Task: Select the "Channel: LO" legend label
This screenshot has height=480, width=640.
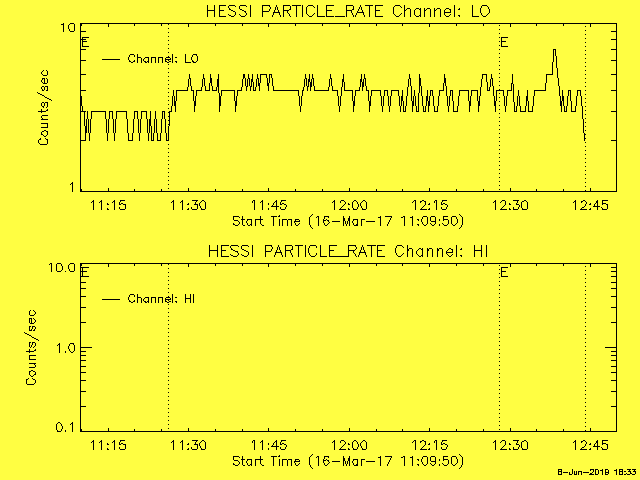Action: (163, 59)
